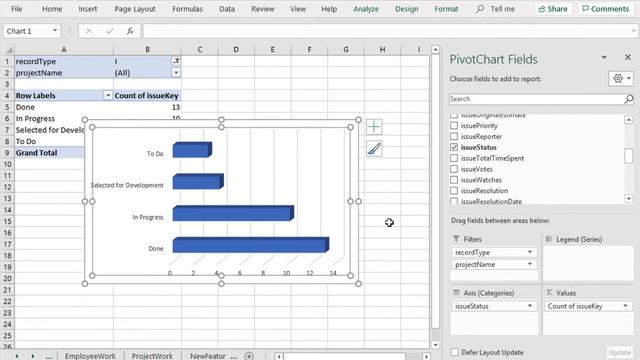Click the next sheet navigation arrow
This screenshot has width=640, height=360.
pyautogui.click(x=33, y=356)
